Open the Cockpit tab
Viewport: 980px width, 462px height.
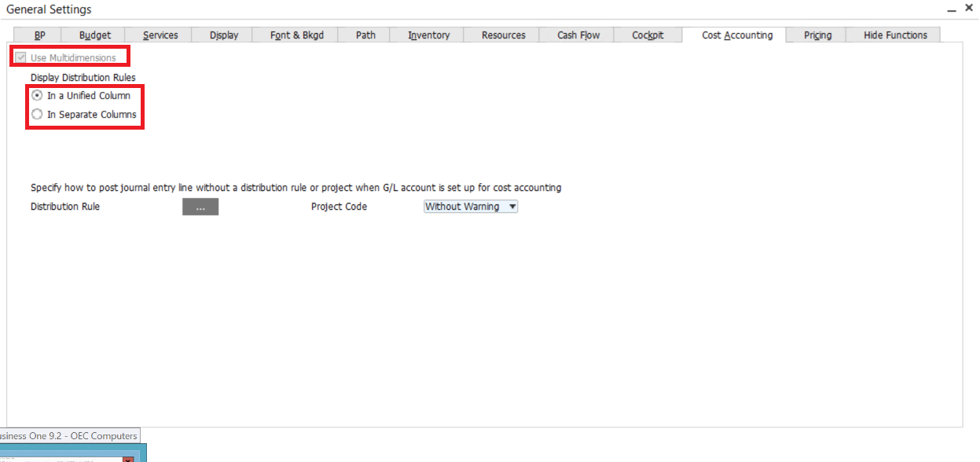[x=648, y=35]
